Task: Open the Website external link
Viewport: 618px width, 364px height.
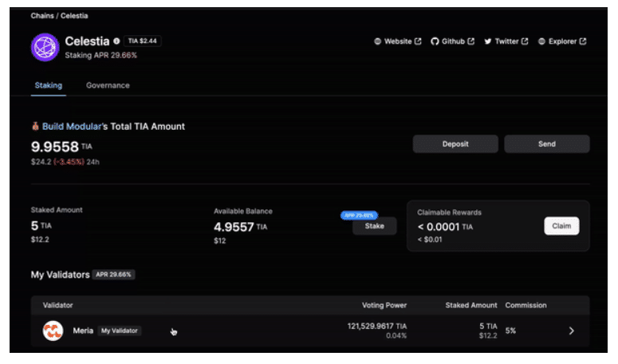Action: (398, 41)
